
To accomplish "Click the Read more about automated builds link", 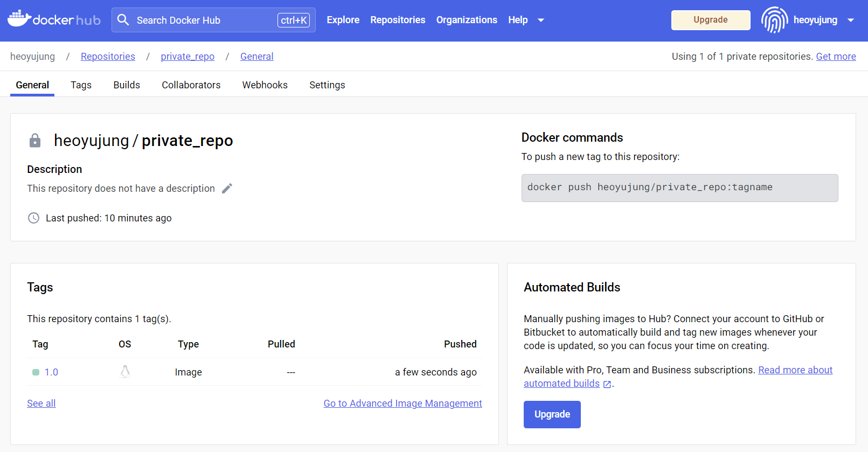I will coord(795,370).
